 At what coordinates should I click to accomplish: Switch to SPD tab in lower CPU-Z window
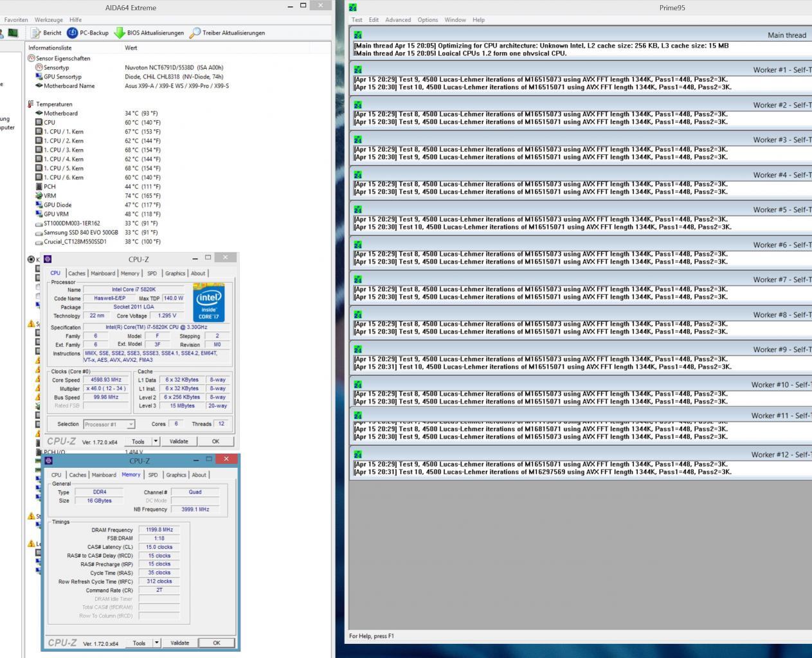point(153,475)
